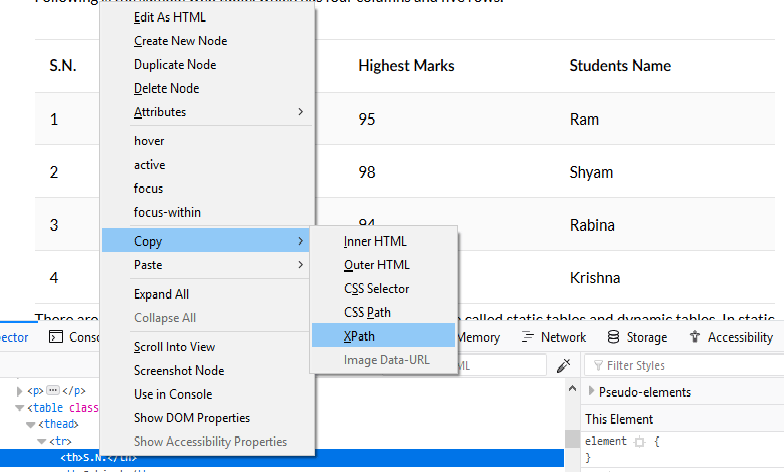The height and width of the screenshot is (472, 784).
Task: Click the cell with name Shyam
Action: pos(591,172)
